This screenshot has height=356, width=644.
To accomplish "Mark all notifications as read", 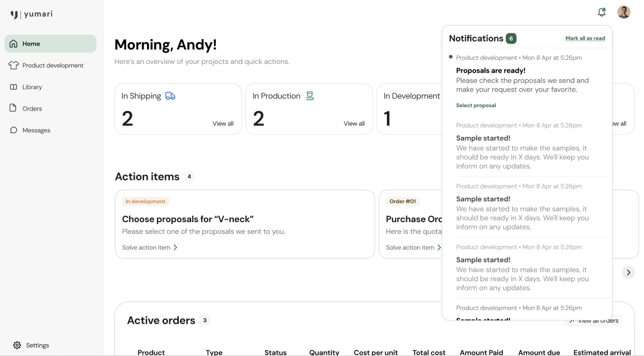I will coord(585,38).
